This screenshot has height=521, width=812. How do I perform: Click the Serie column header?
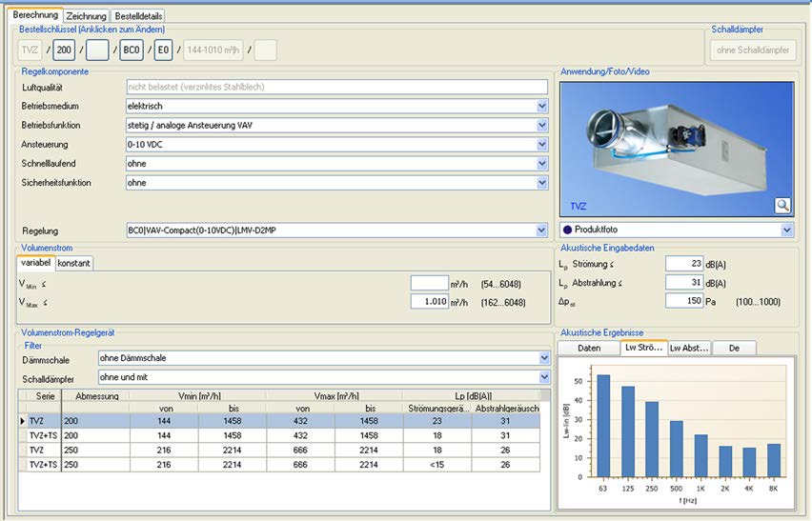(x=45, y=396)
